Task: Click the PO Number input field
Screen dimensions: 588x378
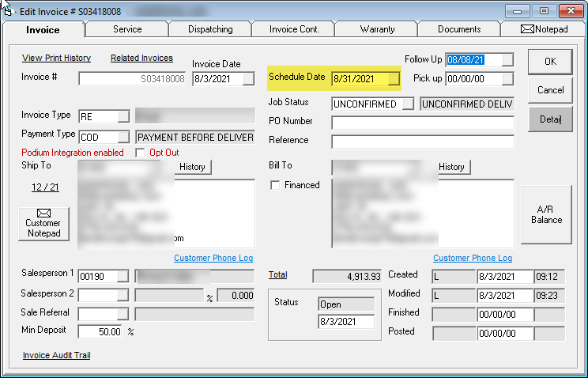Action: [422, 123]
